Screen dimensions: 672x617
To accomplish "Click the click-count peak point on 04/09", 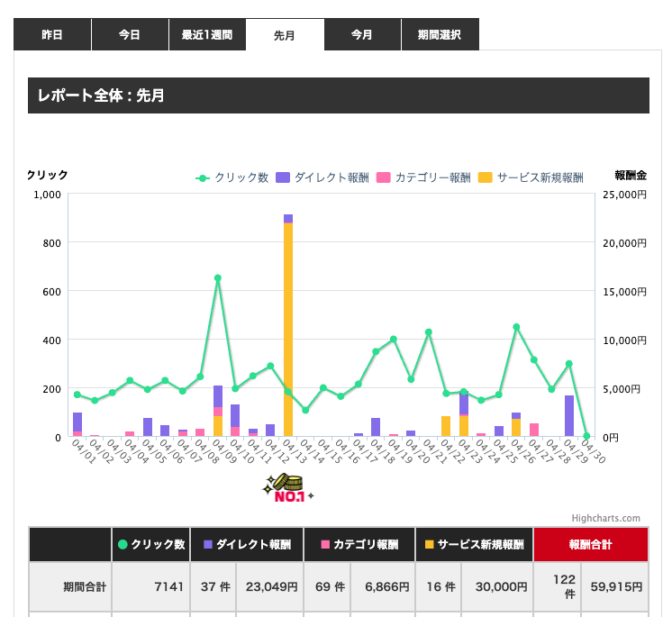I will click(x=218, y=278).
